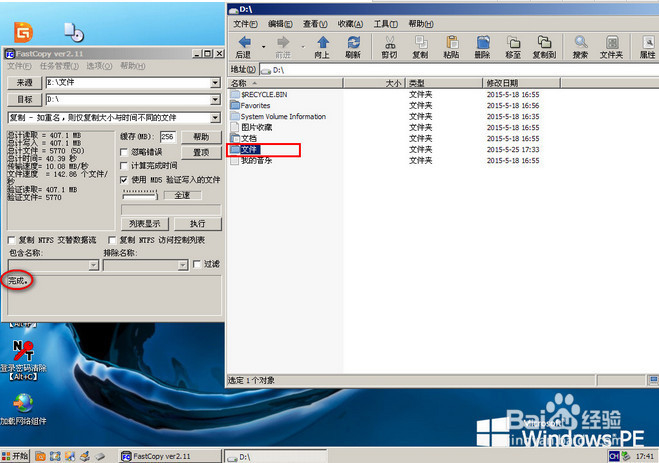
Task: Open the orange G desktop icon
Action: click(x=24, y=32)
